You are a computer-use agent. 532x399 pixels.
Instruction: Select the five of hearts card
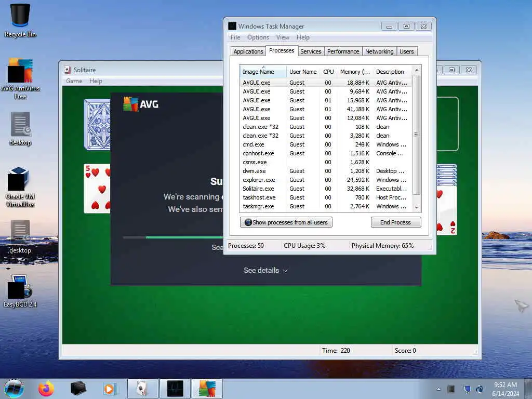point(97,188)
